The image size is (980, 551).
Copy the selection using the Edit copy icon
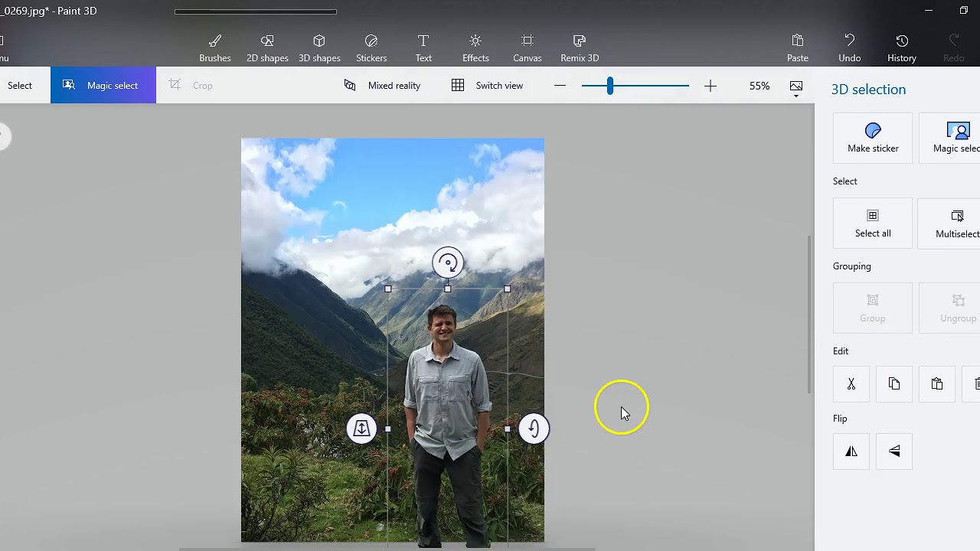coord(894,384)
